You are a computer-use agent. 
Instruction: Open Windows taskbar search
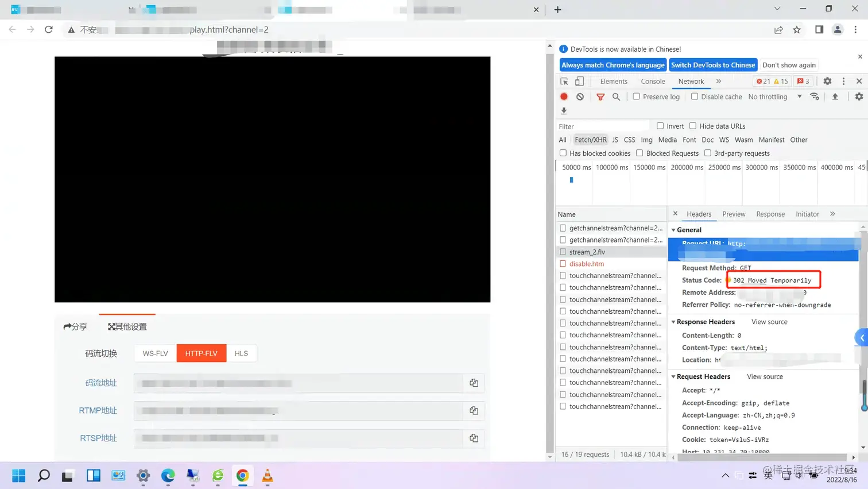[x=44, y=476]
